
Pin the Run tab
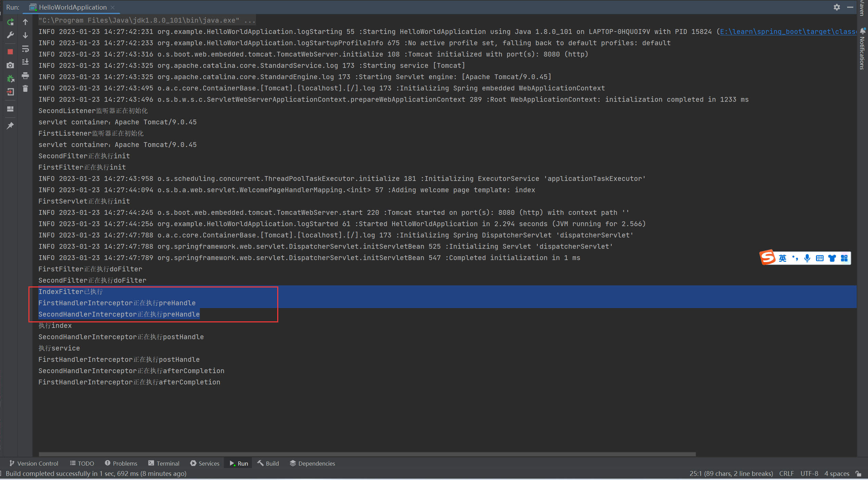(x=10, y=126)
